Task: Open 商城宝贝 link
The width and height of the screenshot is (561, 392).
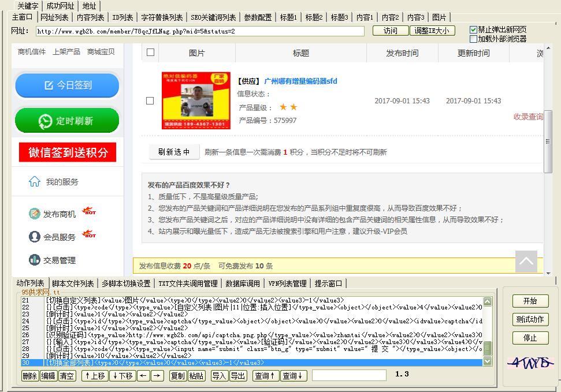Action: click(101, 52)
